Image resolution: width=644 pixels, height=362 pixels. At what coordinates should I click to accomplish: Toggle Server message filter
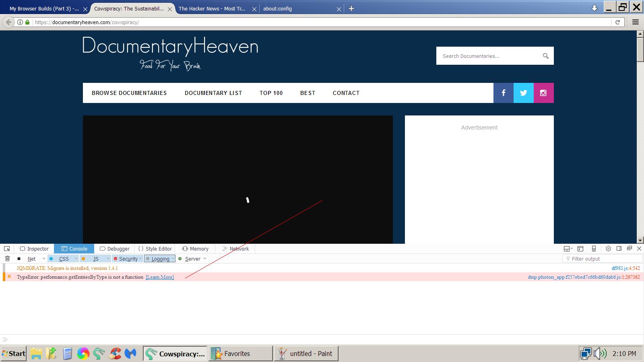[x=192, y=259]
